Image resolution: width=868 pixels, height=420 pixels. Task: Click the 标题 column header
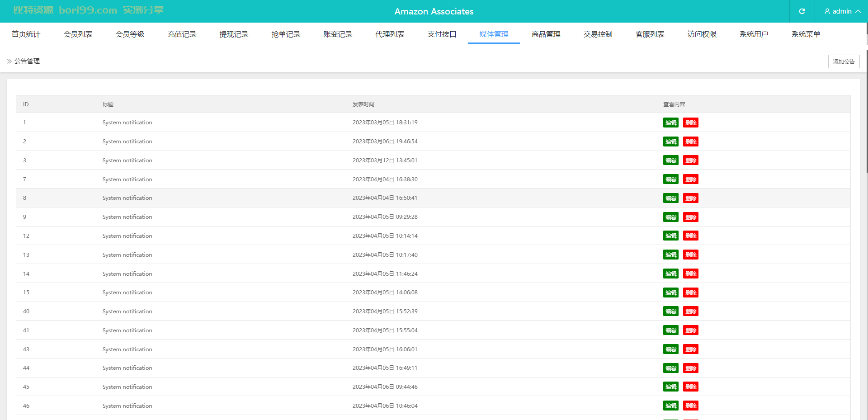pos(108,104)
